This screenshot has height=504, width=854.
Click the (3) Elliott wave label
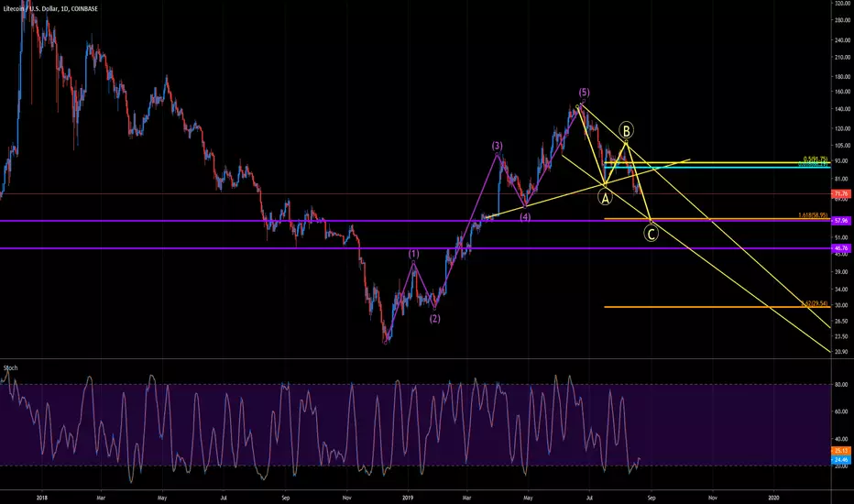(x=498, y=146)
